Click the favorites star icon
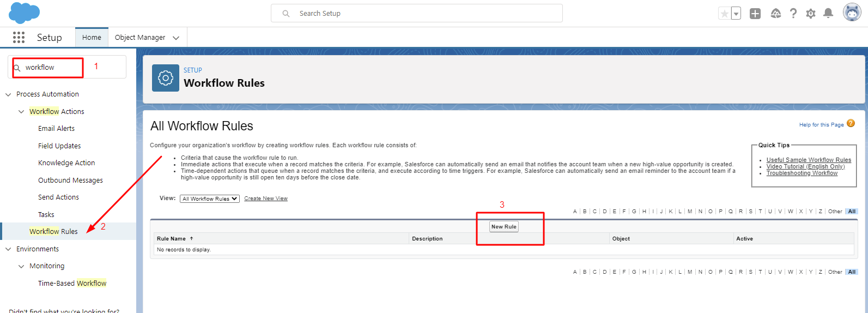This screenshot has width=868, height=313. [x=724, y=14]
